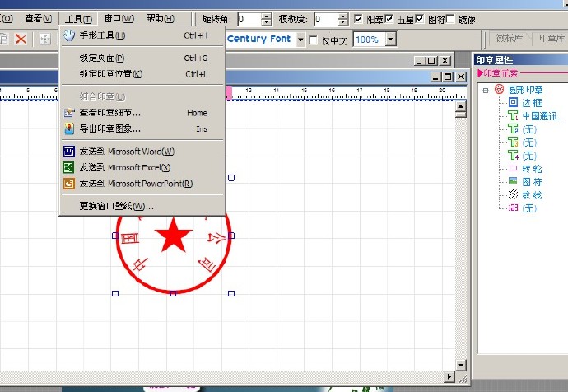This screenshot has height=392, width=568.
Task: Toggle the 阳章 checkbox
Action: click(x=358, y=18)
